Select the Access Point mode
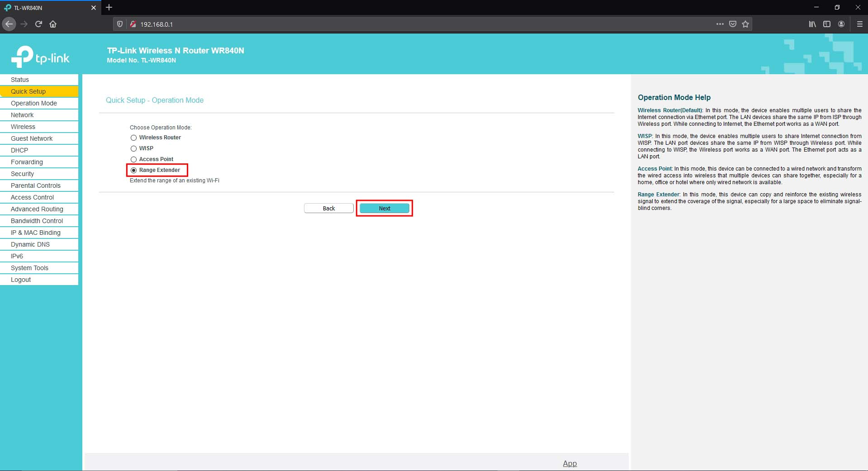Screen dimensions: 868x471 pyautogui.click(x=133, y=159)
